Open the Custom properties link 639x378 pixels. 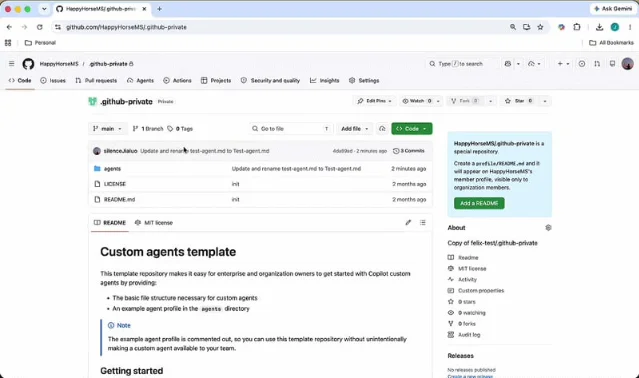tap(481, 290)
